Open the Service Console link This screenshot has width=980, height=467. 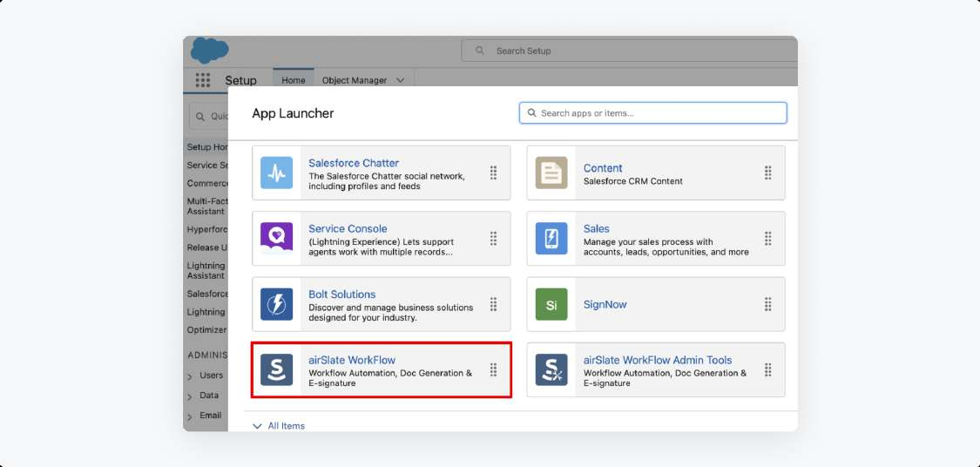(348, 229)
